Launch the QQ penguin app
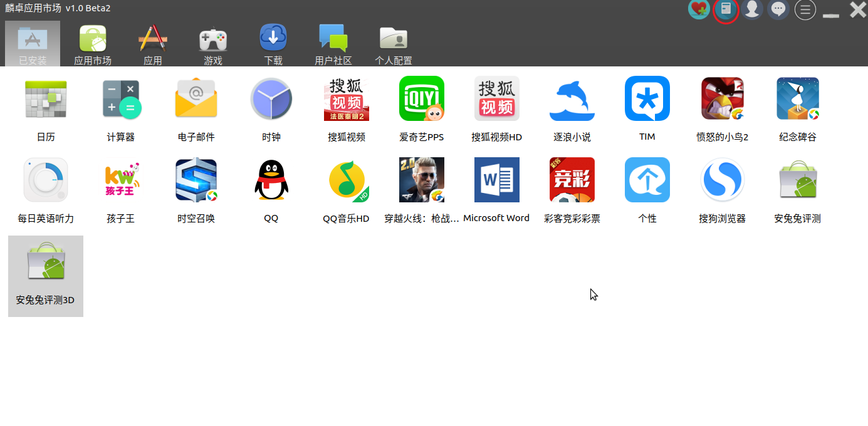The width and height of the screenshot is (868, 426). [271, 180]
